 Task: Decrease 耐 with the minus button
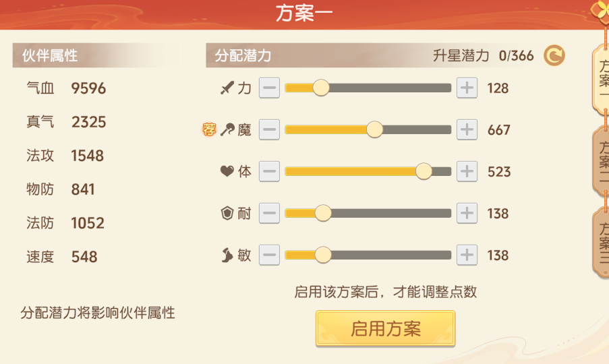pos(269,214)
